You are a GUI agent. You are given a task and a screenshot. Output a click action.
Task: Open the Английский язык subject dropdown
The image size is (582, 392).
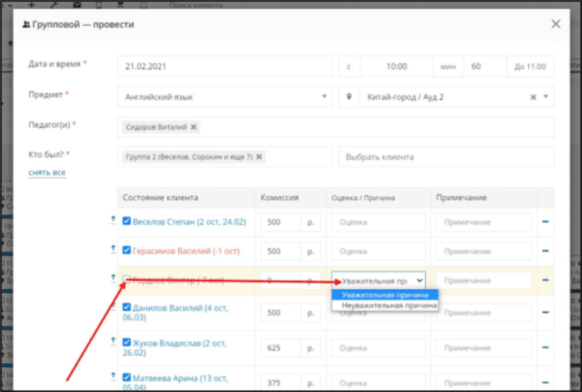point(225,97)
